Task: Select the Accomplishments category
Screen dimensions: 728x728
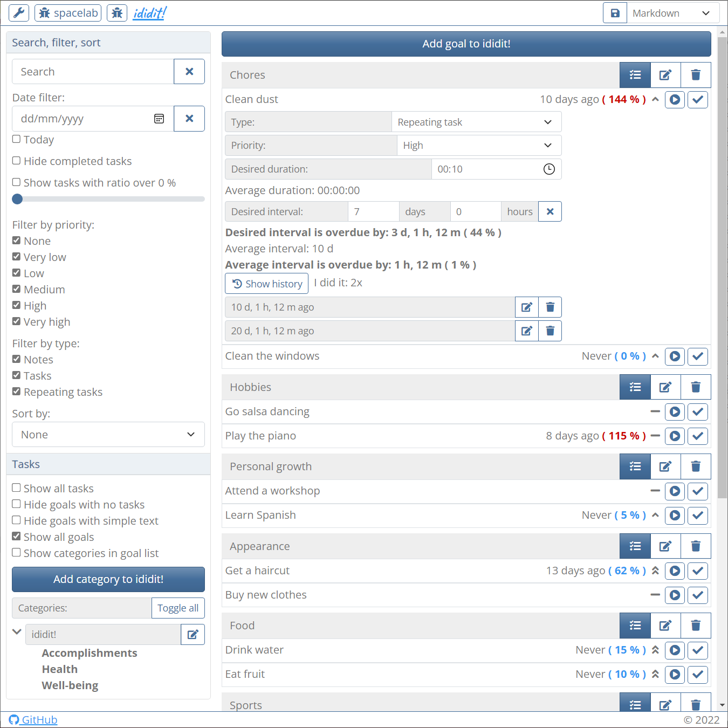Action: 90,653
